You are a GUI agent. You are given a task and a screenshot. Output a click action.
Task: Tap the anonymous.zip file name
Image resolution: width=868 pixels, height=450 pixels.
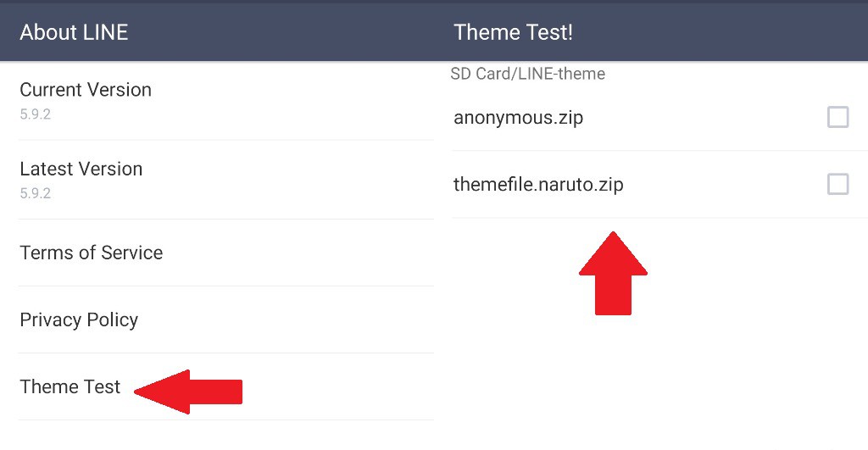(519, 118)
